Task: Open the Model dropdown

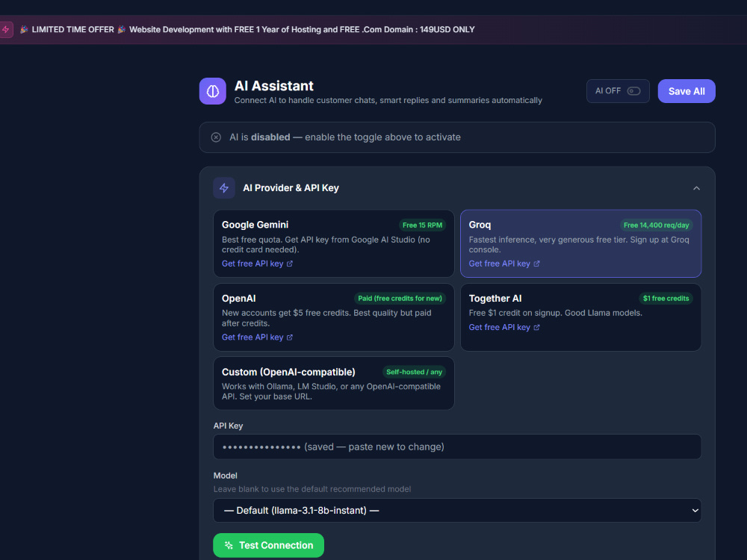Action: click(457, 511)
